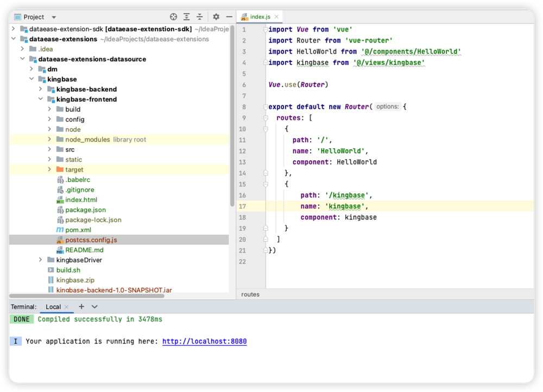Expand the node_modules library root
Viewport: 543px width, 392px height.
click(x=49, y=139)
